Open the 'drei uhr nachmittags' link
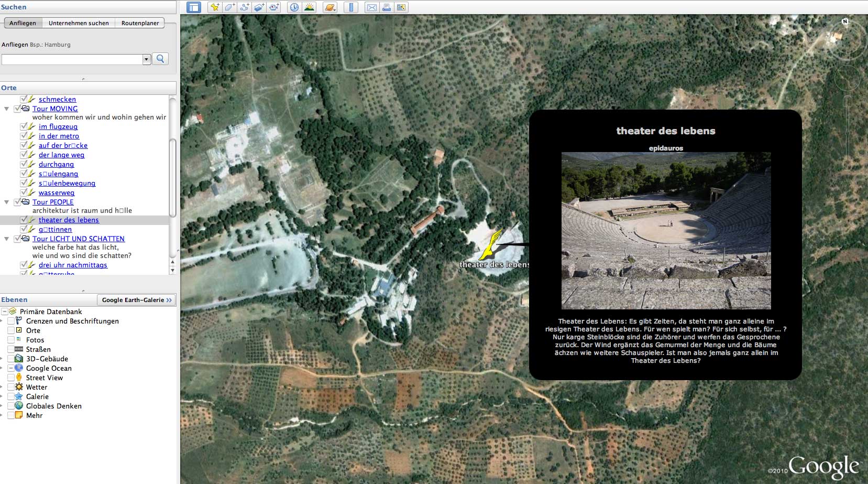Image resolution: width=868 pixels, height=484 pixels. (x=73, y=265)
